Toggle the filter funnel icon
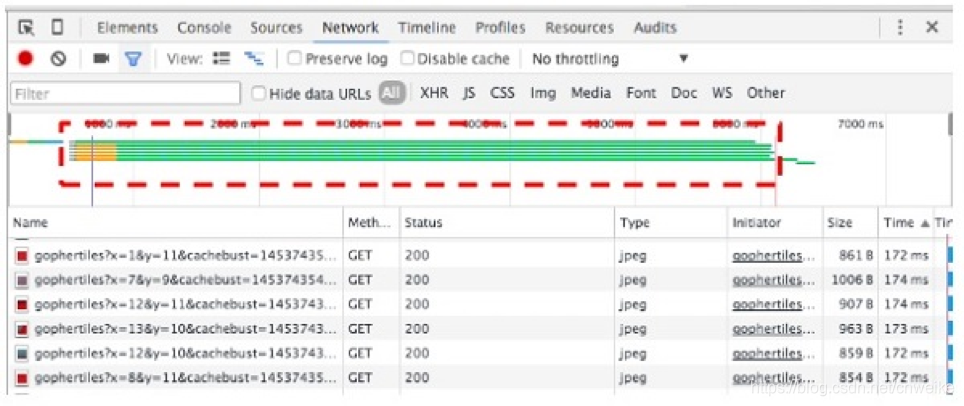This screenshot has height=406, width=964. click(x=133, y=59)
